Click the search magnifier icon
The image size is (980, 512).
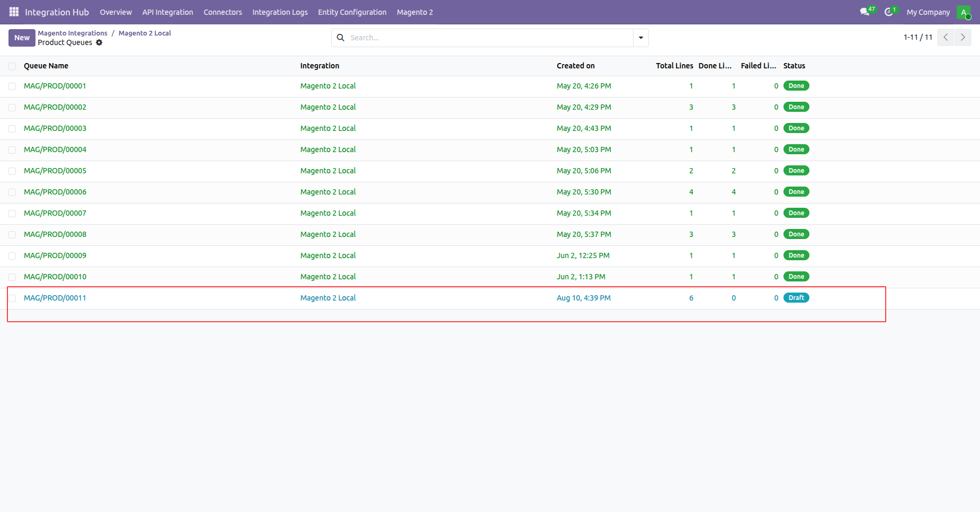(341, 38)
